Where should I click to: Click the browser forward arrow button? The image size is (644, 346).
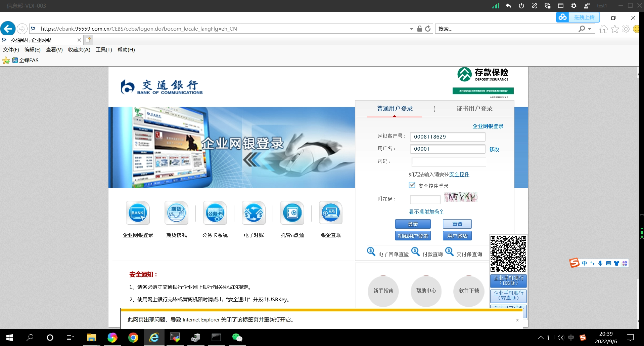(x=22, y=29)
